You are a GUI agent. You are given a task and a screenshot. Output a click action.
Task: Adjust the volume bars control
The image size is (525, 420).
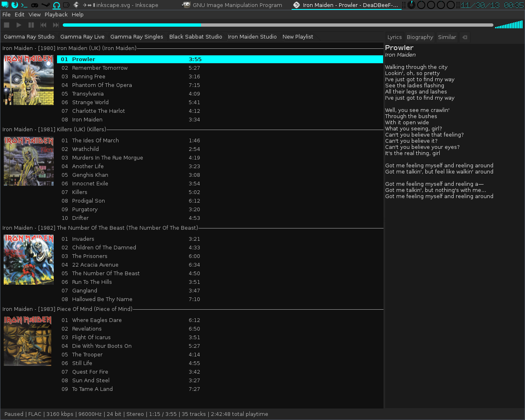tap(509, 25)
